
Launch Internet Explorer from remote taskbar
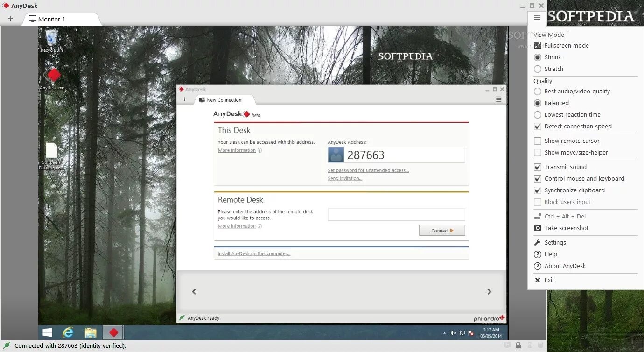pyautogui.click(x=68, y=332)
